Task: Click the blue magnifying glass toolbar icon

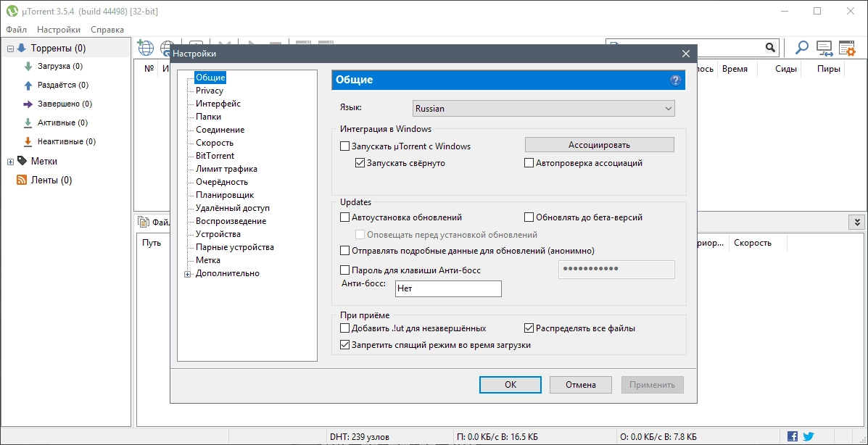Action: point(801,48)
